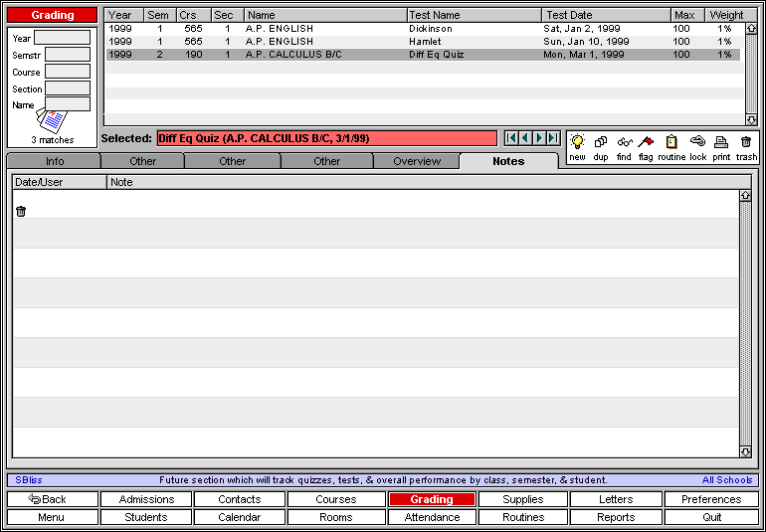The image size is (766, 532).
Task: Select the Diff Eq Quiz row
Action: [x=423, y=55]
